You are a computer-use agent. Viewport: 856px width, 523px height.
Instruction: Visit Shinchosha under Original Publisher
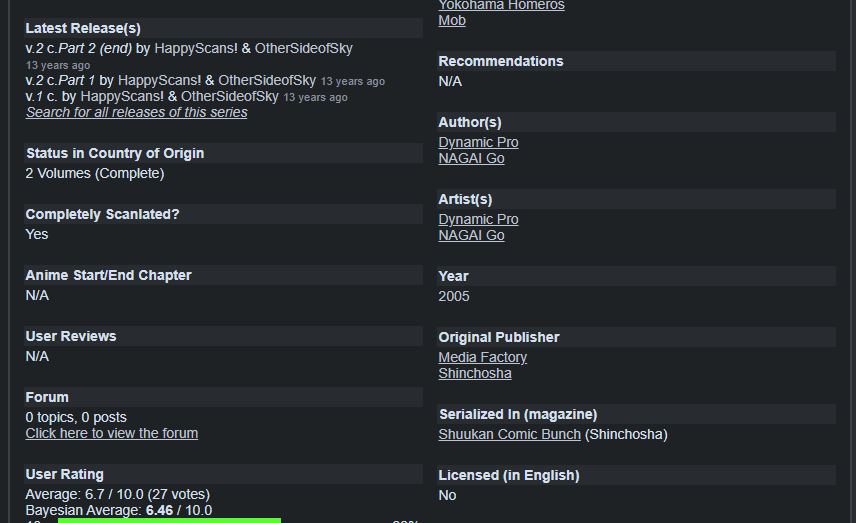[475, 373]
